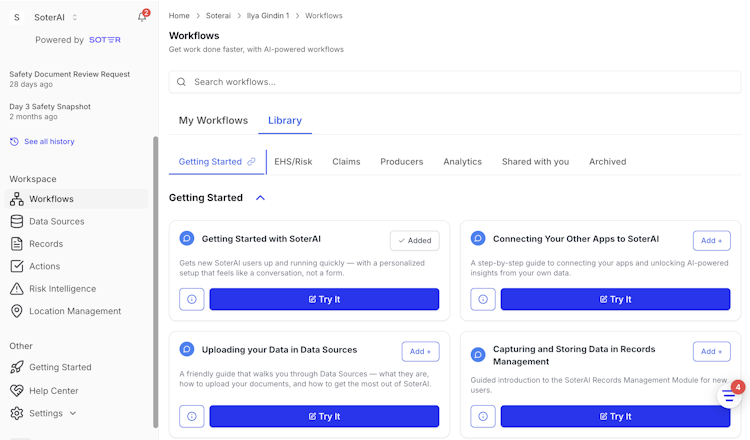Click the Actions checkbox icon
This screenshot has width=750, height=440.
click(x=17, y=266)
